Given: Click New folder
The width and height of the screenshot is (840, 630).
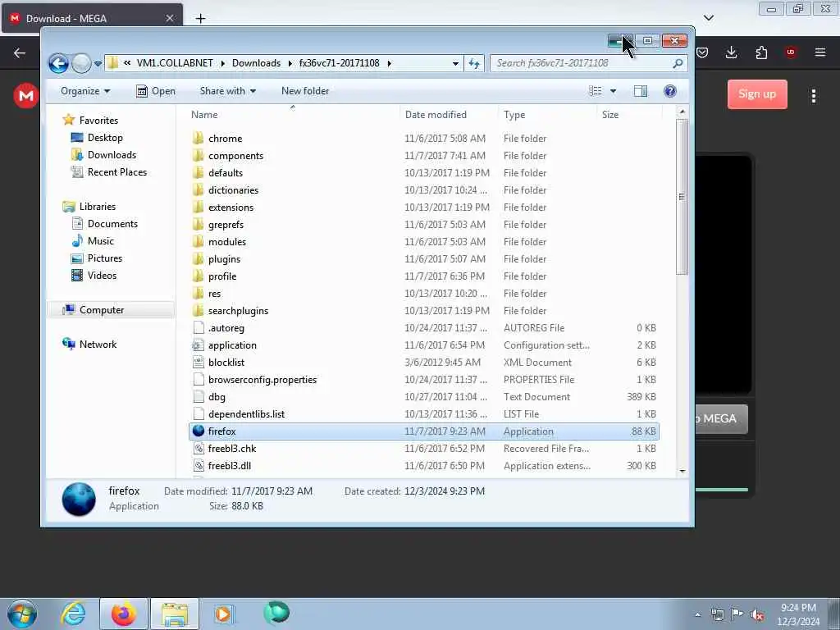Looking at the screenshot, I should [305, 91].
